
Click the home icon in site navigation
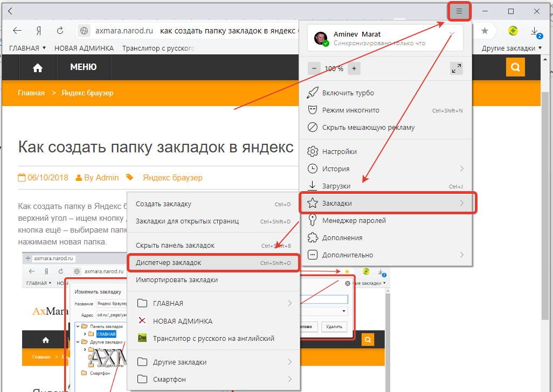click(x=38, y=68)
